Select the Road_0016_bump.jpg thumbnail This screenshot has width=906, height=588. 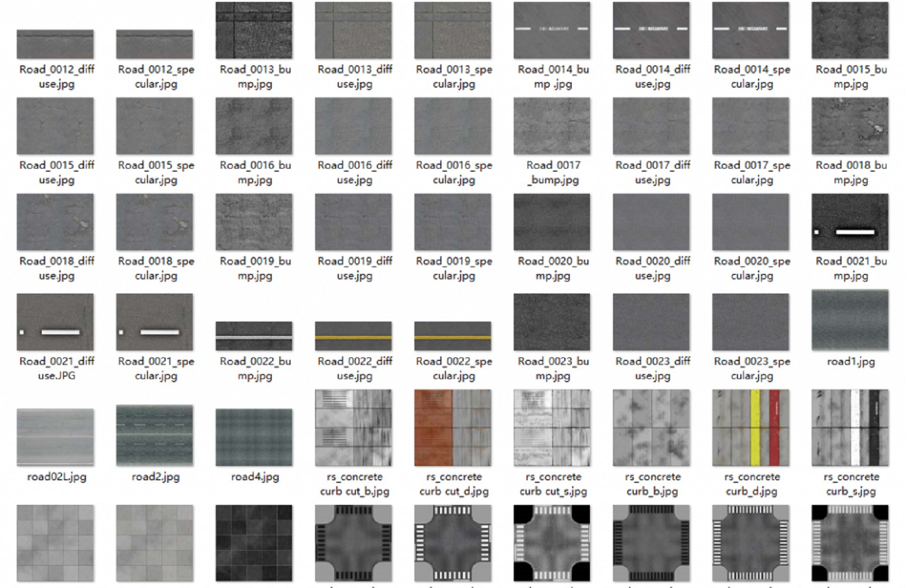254,126
